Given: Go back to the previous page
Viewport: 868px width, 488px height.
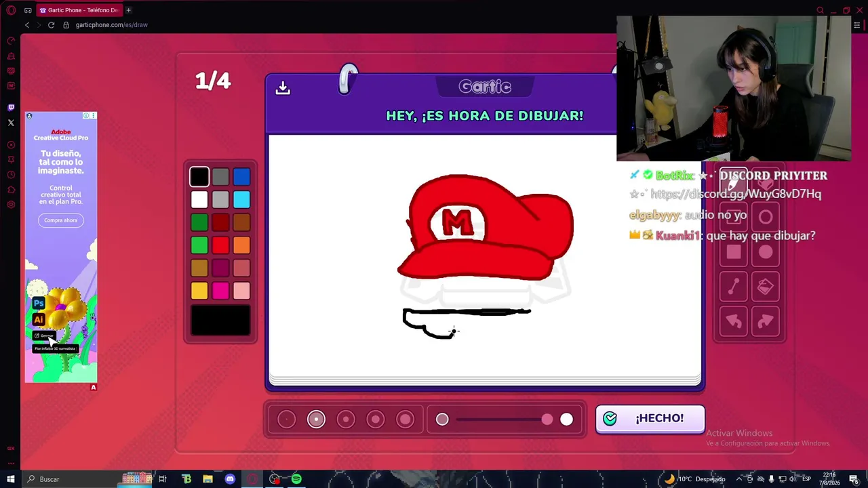Looking at the screenshot, I should (27, 25).
